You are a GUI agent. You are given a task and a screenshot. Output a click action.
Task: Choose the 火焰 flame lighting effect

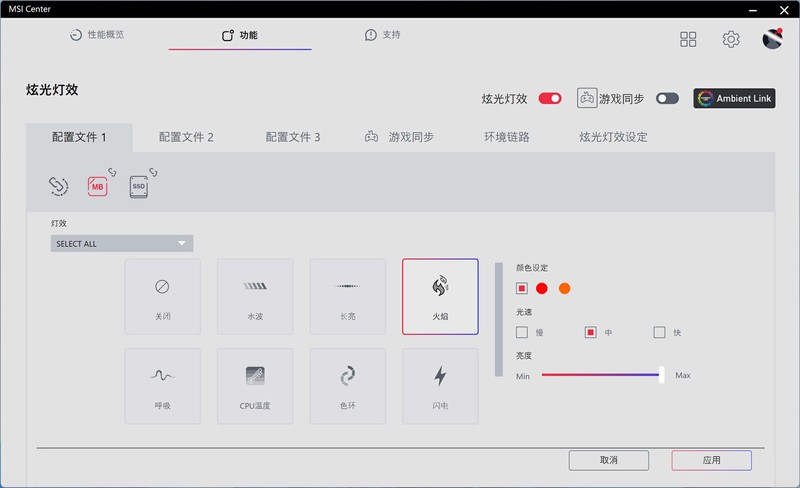tap(440, 297)
